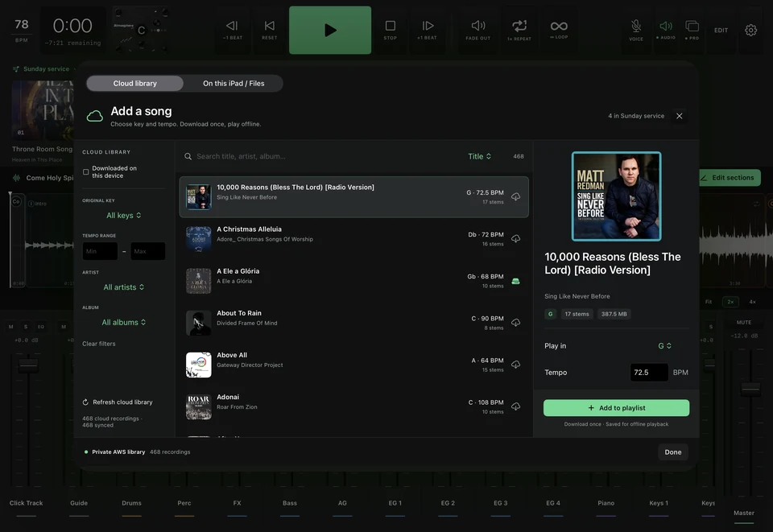773x532 pixels.
Task: Adjust the Click Track volume fader
Action: click(27, 365)
